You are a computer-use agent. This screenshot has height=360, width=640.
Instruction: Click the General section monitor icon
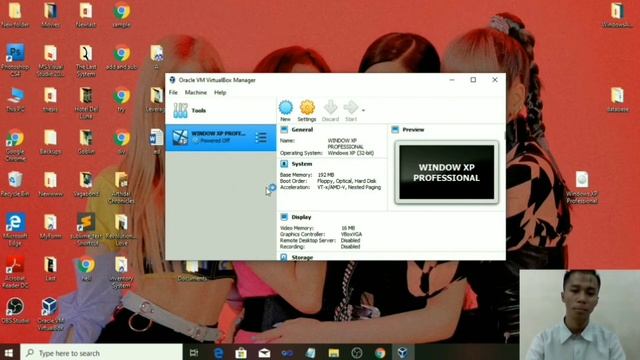(x=284, y=130)
